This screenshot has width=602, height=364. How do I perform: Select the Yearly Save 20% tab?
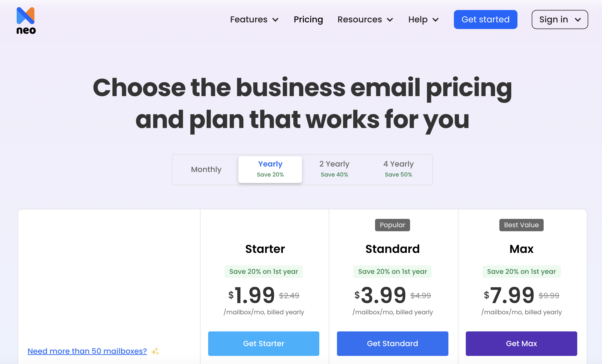pyautogui.click(x=271, y=168)
